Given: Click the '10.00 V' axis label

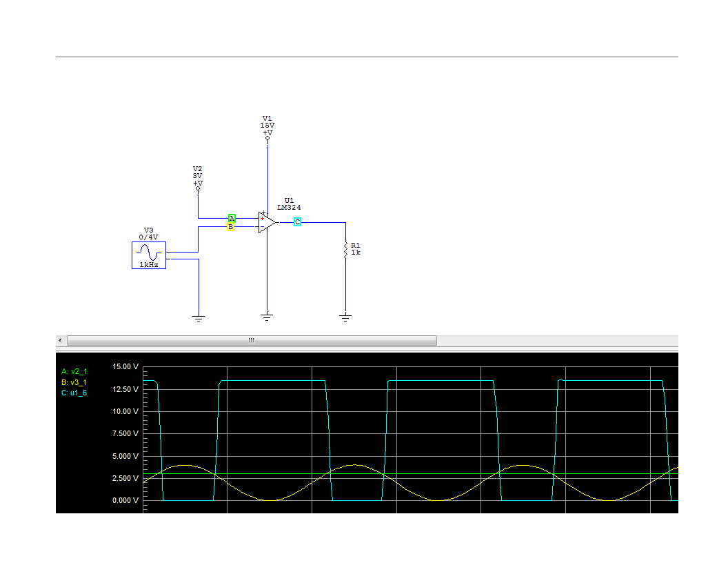Looking at the screenshot, I should coord(125,412).
